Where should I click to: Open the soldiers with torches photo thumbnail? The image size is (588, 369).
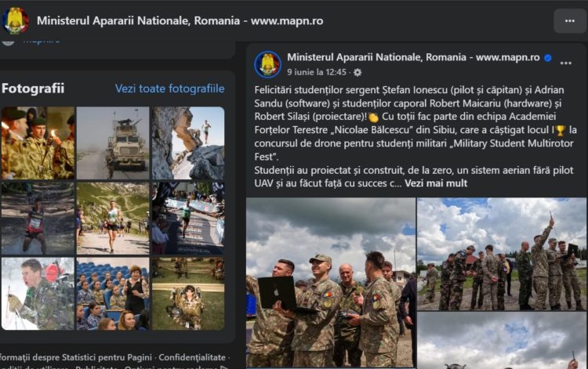pyautogui.click(x=38, y=143)
